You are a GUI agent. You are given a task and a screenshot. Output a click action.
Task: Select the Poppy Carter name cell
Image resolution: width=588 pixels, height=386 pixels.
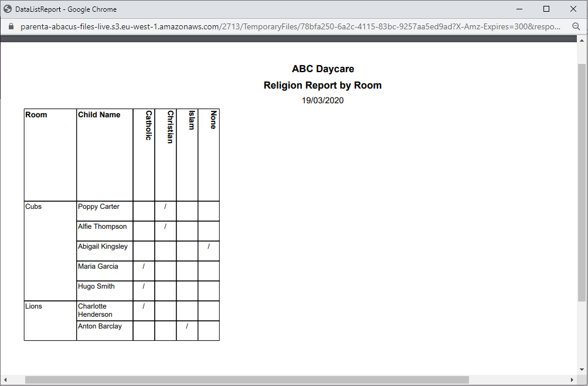coord(104,211)
